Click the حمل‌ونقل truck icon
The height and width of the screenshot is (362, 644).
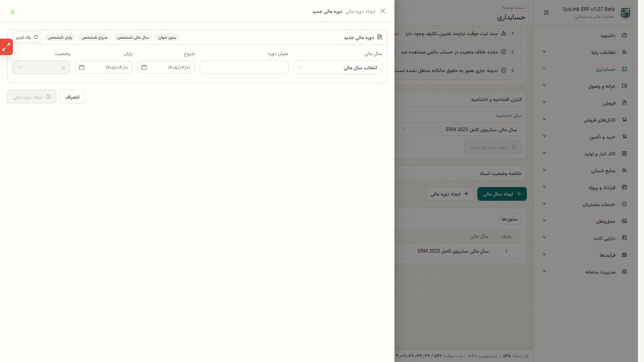click(624, 221)
